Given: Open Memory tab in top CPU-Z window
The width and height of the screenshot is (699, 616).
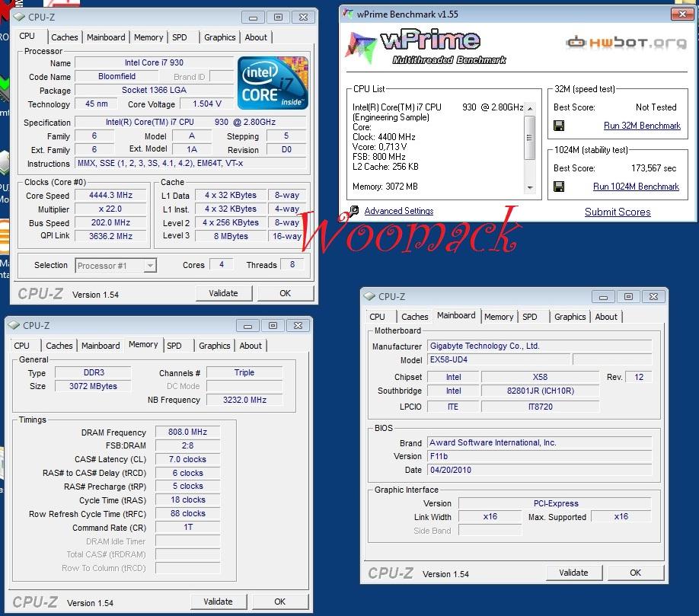Looking at the screenshot, I should point(148,37).
